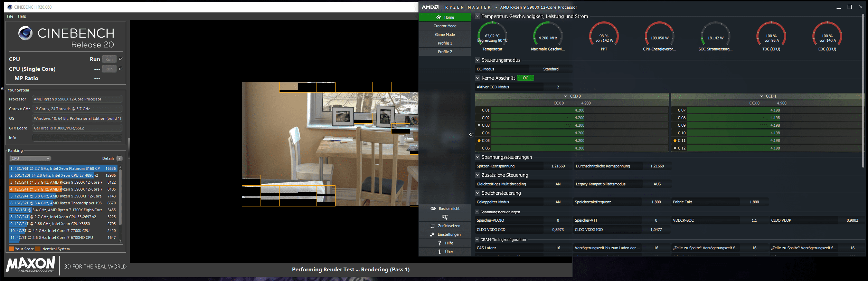
Task: Click the gold star on core C 11
Action: pyautogui.click(x=675, y=140)
